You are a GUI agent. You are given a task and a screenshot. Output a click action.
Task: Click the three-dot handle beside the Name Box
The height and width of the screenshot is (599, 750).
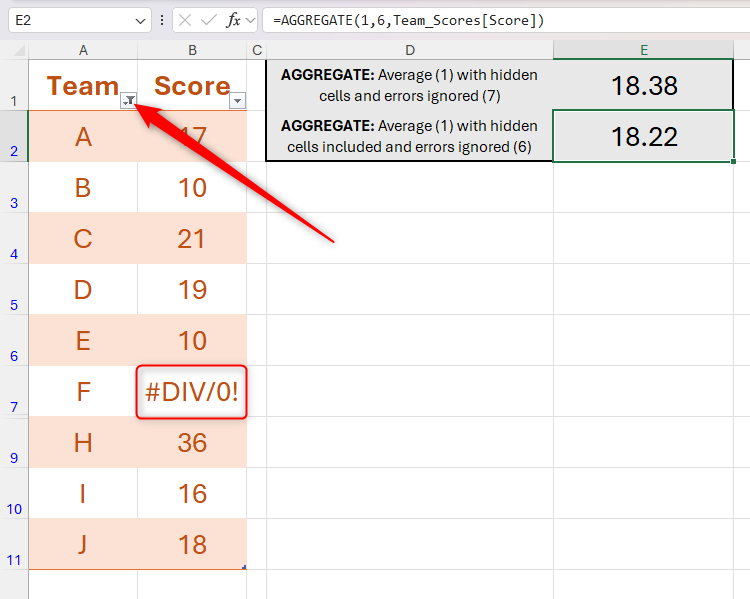(162, 20)
